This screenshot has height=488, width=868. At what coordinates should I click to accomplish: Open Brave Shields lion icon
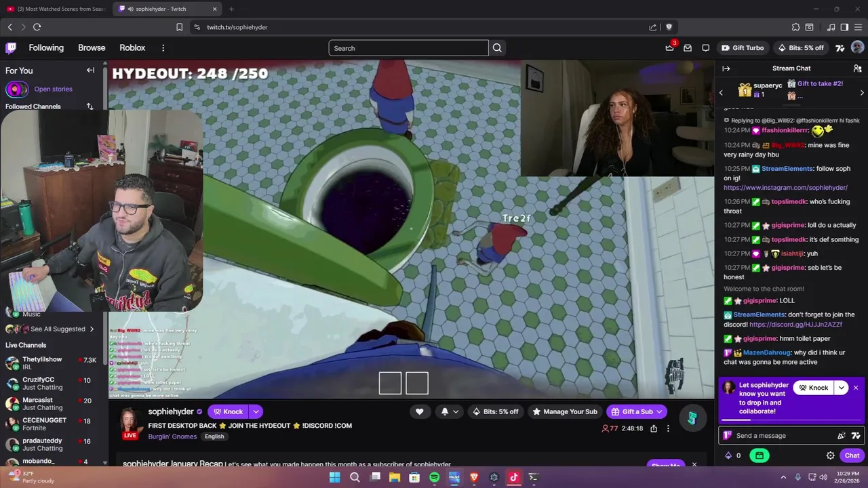(669, 27)
